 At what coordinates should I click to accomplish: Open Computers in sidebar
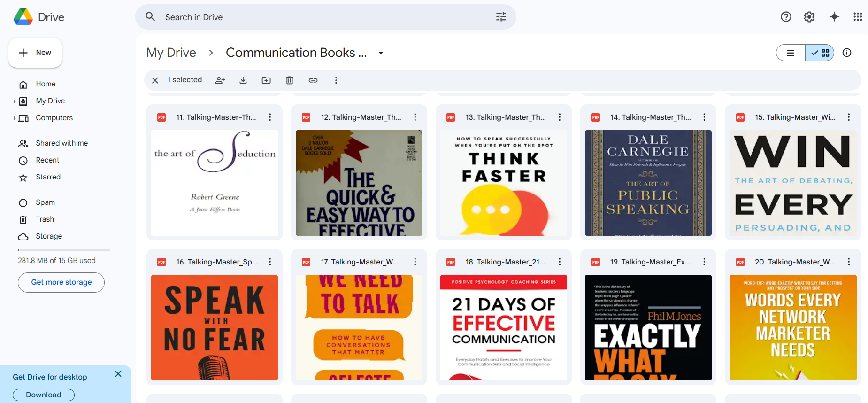pos(54,118)
